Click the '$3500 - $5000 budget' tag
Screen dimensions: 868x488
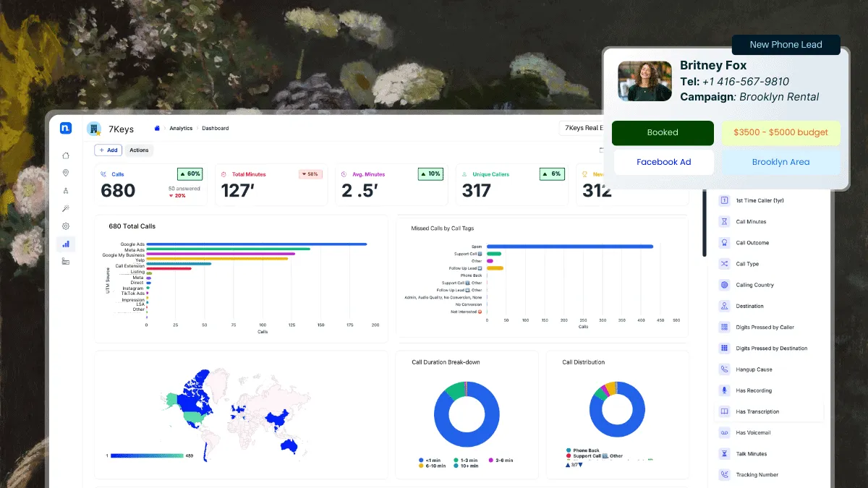tap(780, 132)
